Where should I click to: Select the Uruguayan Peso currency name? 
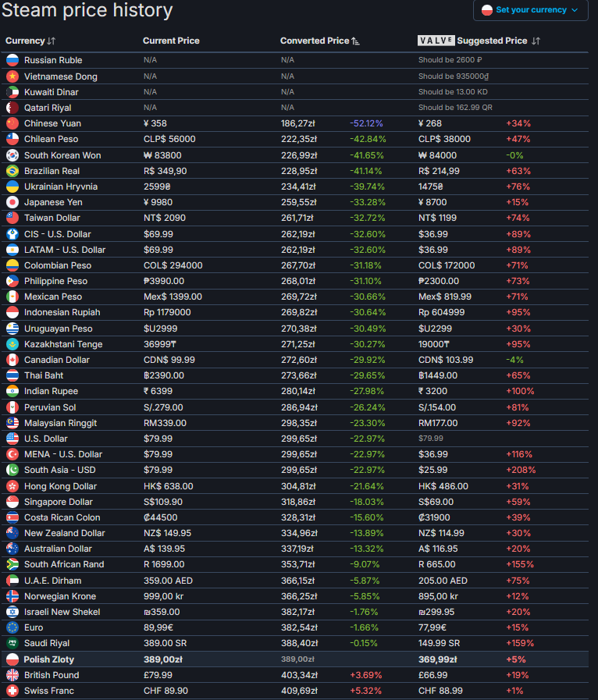click(x=58, y=329)
